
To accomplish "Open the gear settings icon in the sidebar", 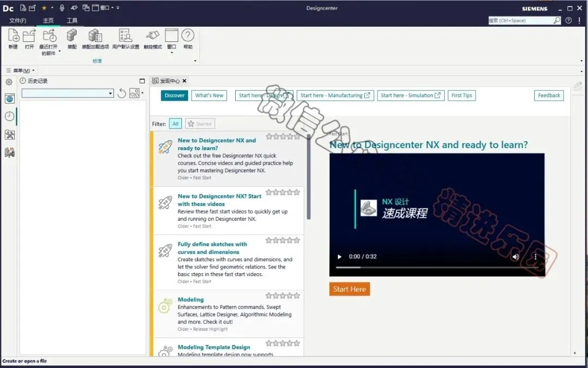I will [x=9, y=82].
